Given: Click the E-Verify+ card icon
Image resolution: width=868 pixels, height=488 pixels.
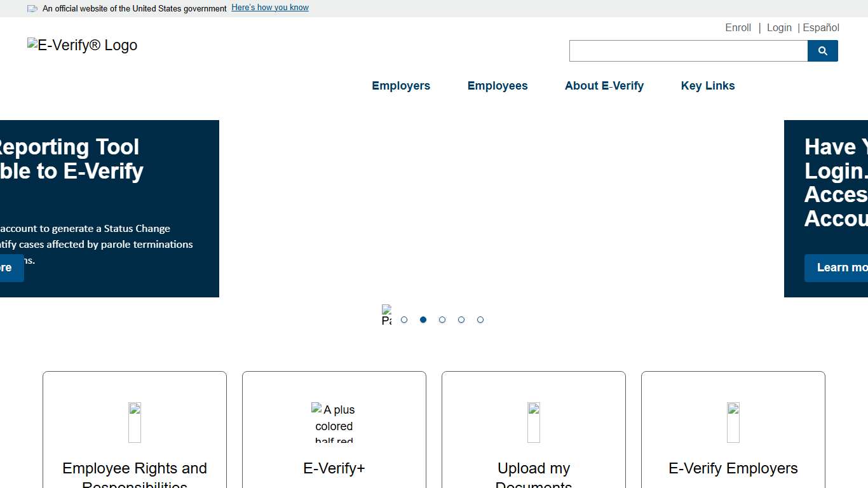Looking at the screenshot, I should click(334, 422).
